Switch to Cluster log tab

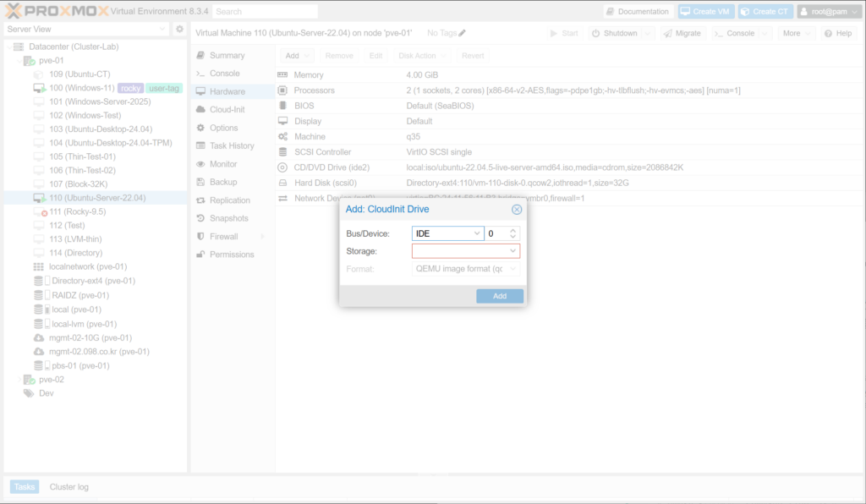69,487
